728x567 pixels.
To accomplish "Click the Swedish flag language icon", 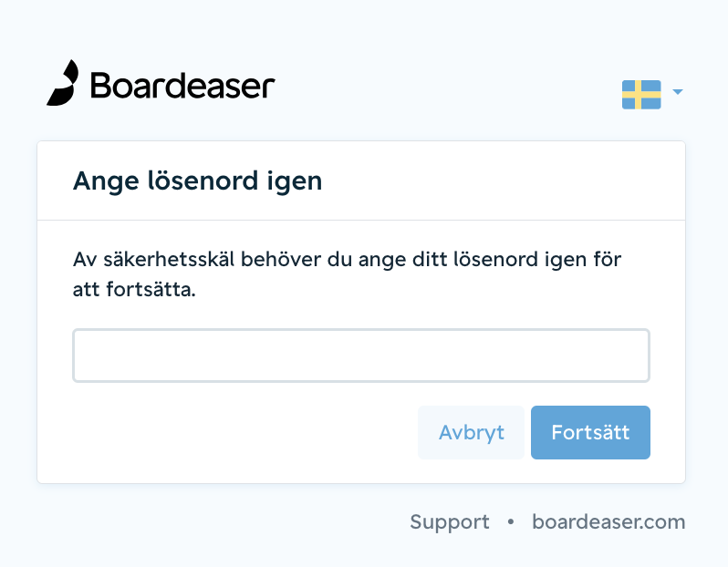I will point(641,95).
